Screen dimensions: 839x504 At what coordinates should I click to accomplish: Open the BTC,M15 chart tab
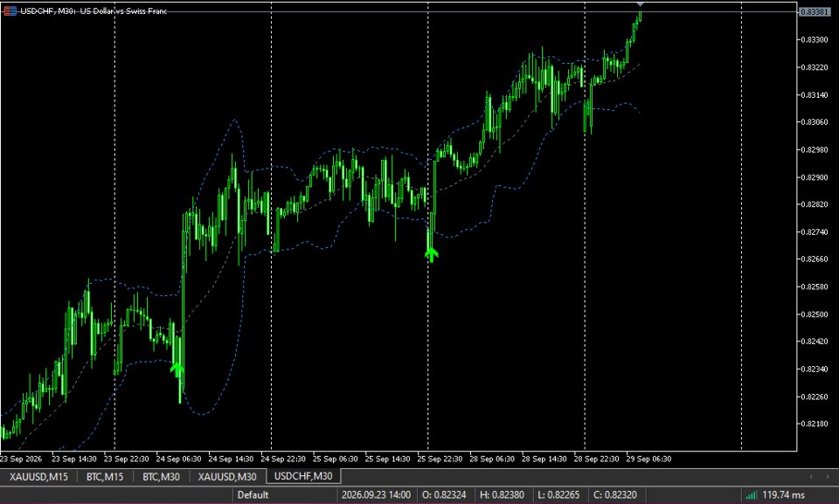105,476
